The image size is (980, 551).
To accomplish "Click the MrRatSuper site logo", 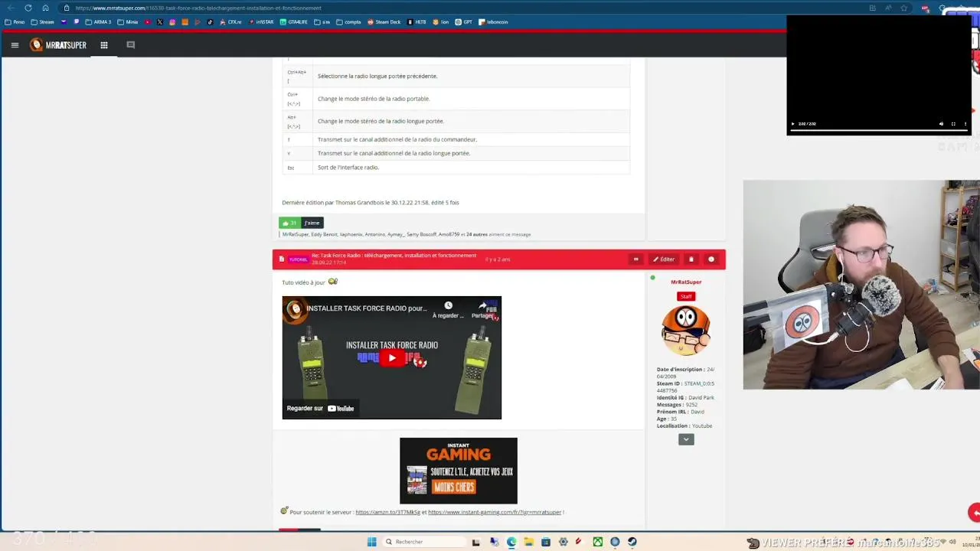I will 58,45.
